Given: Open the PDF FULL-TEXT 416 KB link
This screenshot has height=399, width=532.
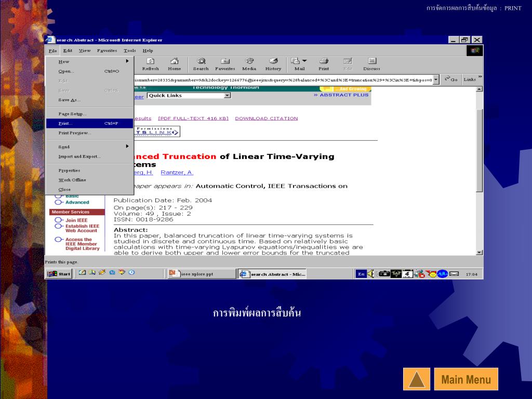Looking at the screenshot, I should click(x=193, y=118).
